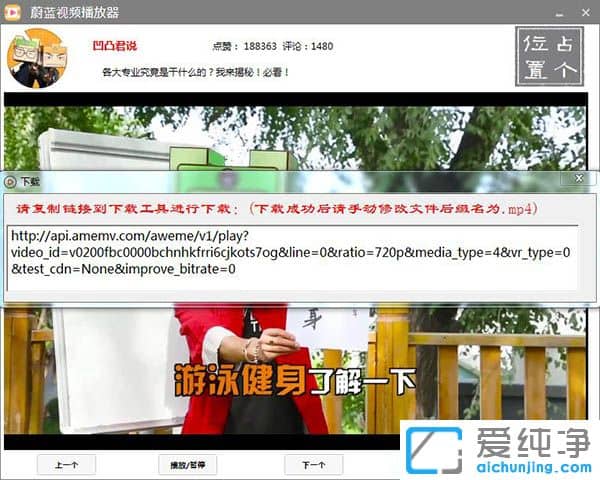
Task: Click the 下一个 (next) button
Action: [313, 465]
